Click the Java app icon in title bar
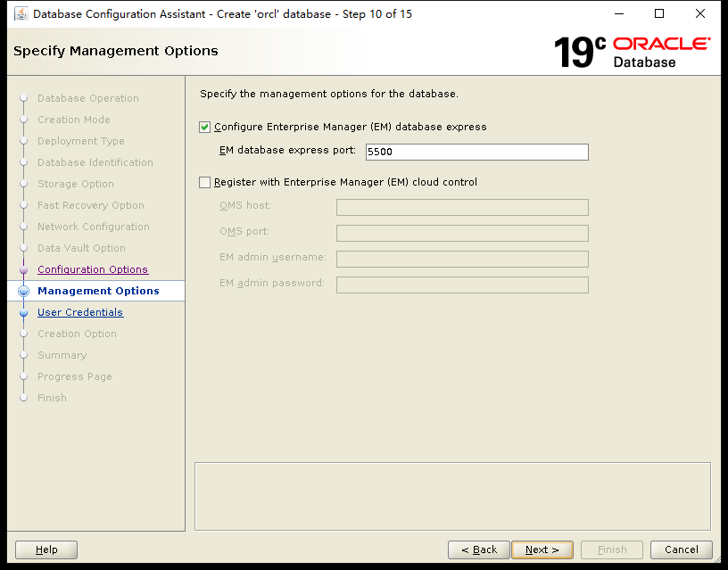 point(21,14)
